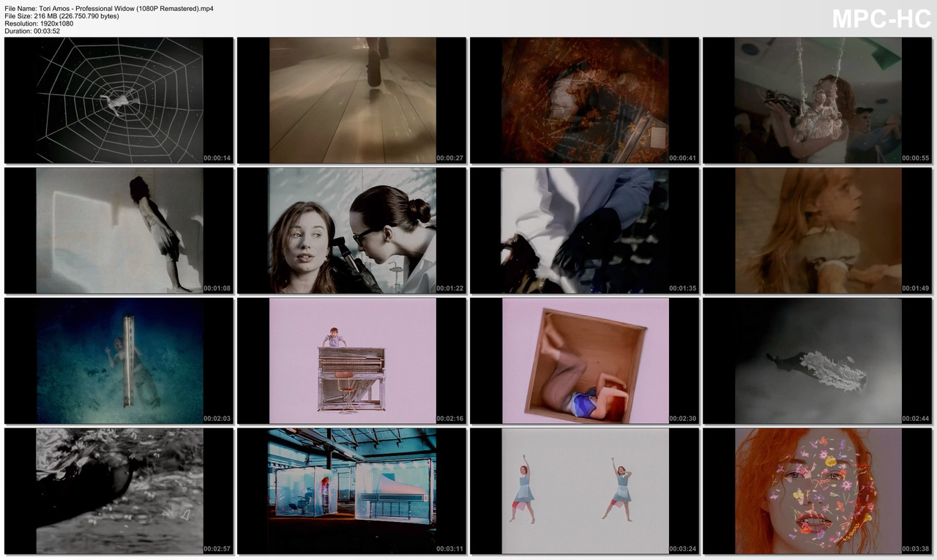Viewport: 937px width, 560px height.
Task: Click the blue fabric thumbnail at 00:01:35
Action: point(584,231)
